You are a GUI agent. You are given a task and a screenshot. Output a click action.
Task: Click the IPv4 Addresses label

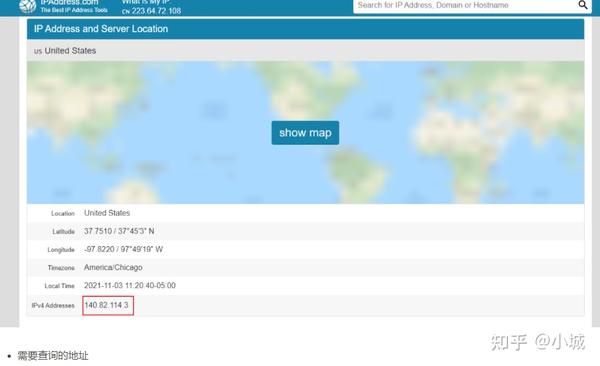pos(53,306)
